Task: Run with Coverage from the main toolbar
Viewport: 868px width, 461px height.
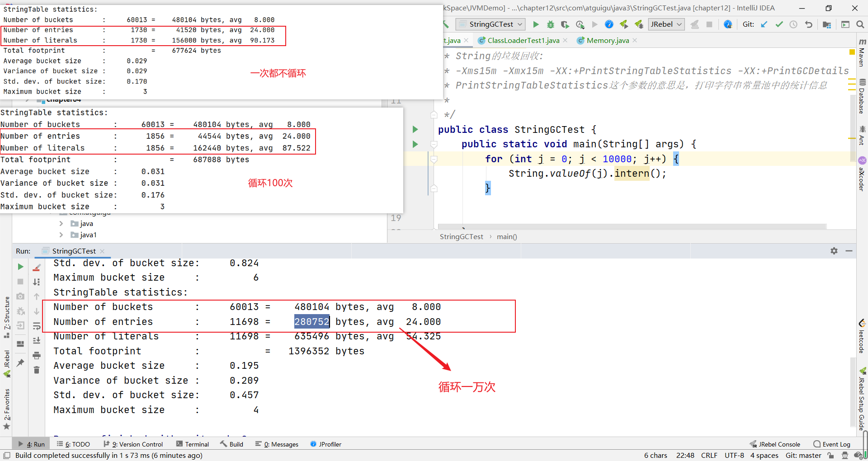Action: click(565, 24)
